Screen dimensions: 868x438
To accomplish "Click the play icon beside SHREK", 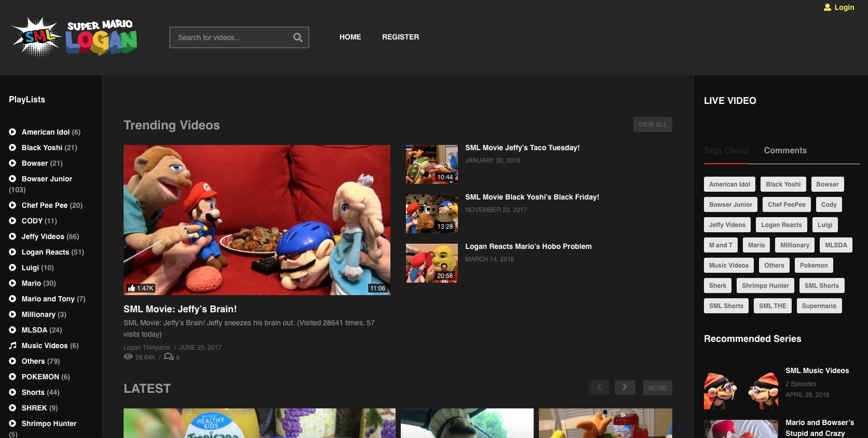I will point(12,408).
